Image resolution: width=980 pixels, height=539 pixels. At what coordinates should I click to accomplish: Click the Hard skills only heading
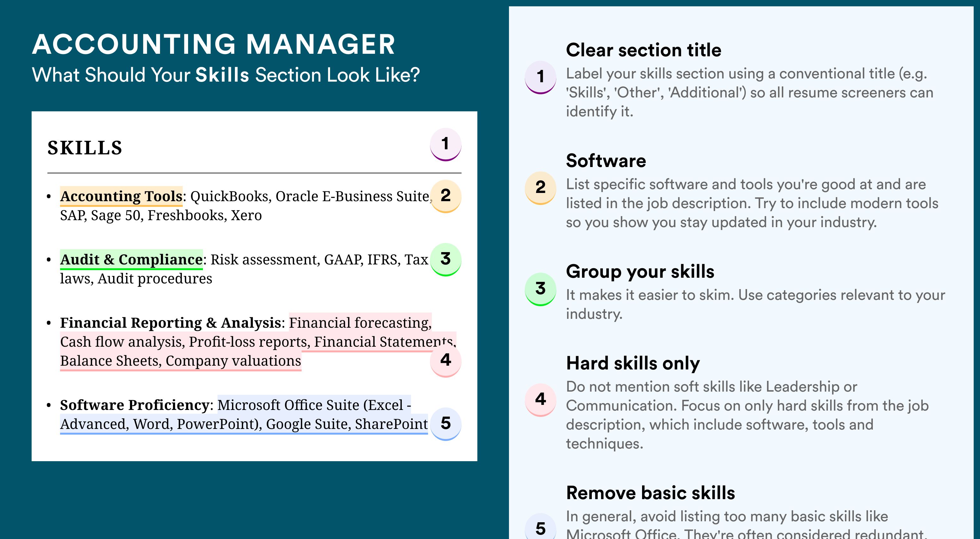(633, 363)
